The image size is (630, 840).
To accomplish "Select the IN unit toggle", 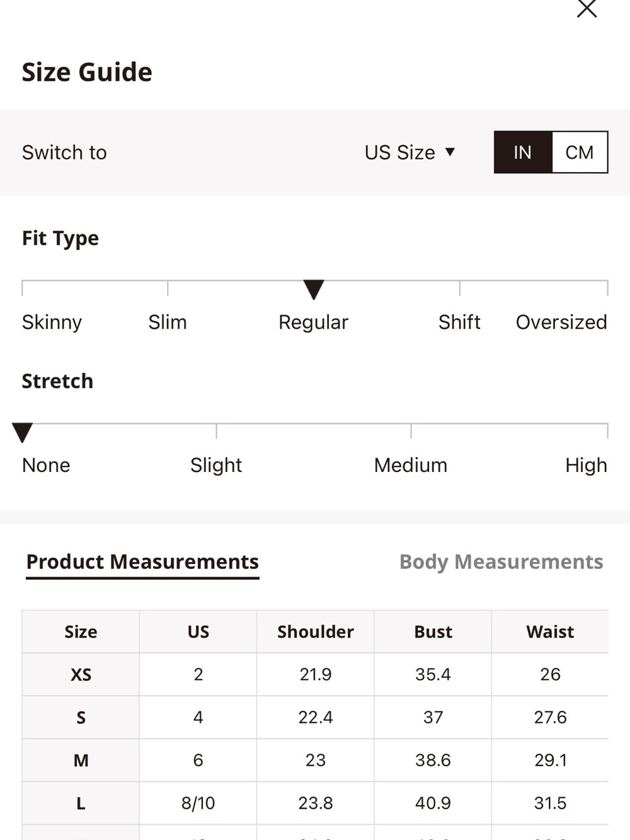I will coord(523,152).
